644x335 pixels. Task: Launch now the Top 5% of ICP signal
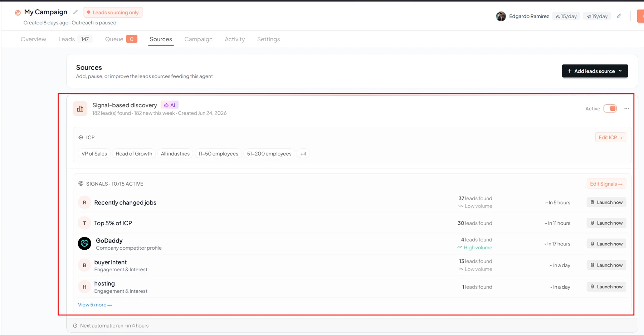click(606, 223)
